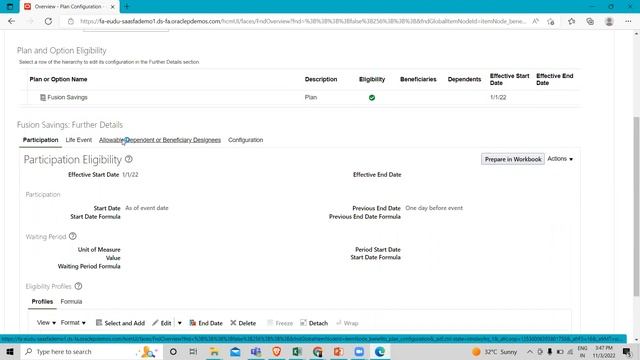Open Task View in taskbar

click(193, 351)
